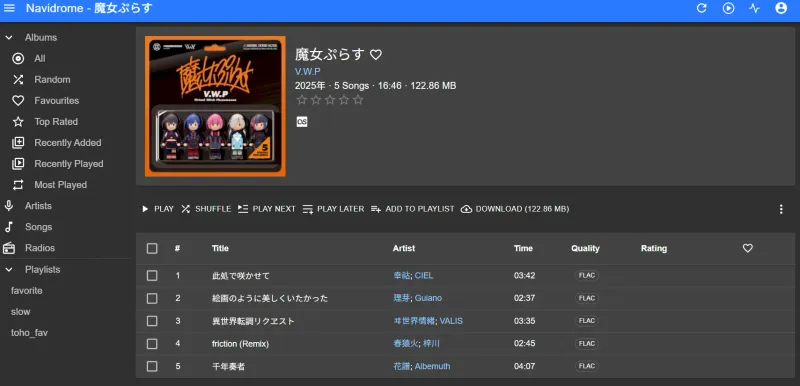This screenshot has width=800, height=386.
Task: Click the album cover artwork
Action: pos(215,106)
